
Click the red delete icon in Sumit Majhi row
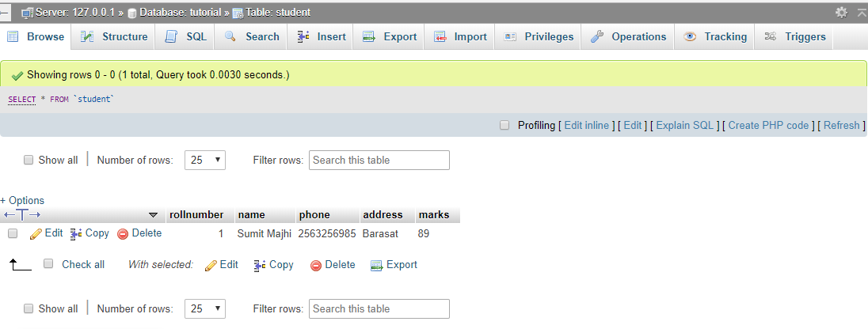[x=123, y=234]
